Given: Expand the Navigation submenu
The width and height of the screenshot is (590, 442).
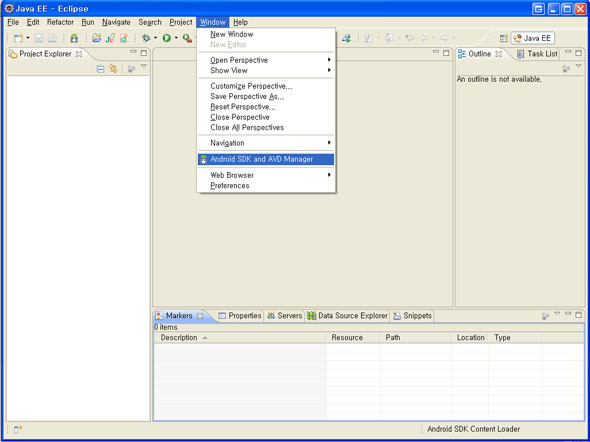Looking at the screenshot, I should [x=266, y=143].
